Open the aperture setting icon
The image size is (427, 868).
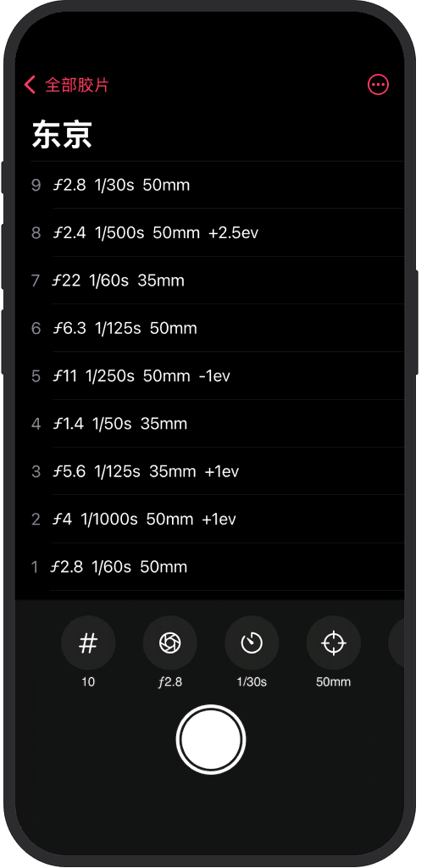pos(169,643)
